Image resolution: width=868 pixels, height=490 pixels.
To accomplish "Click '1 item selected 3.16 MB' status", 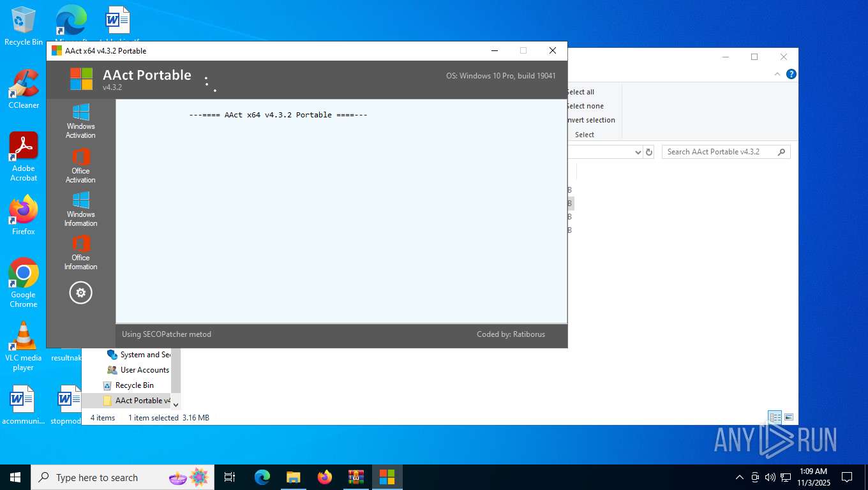I will point(168,418).
